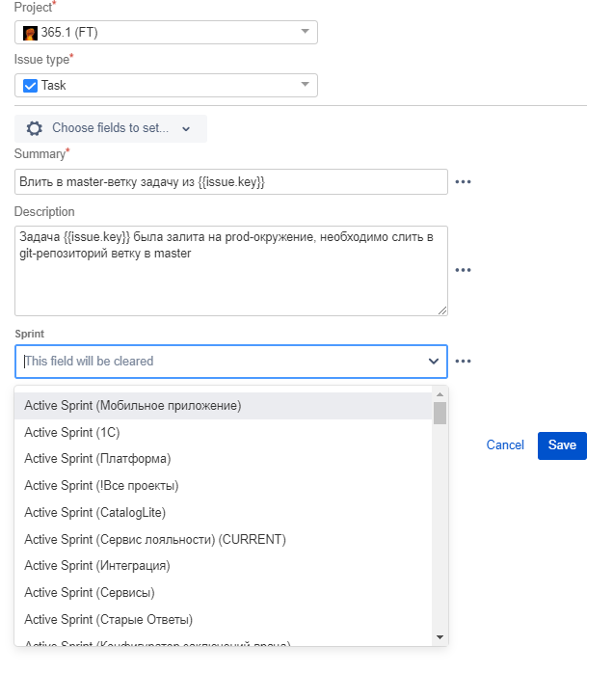Collapse the Sprint dropdown chevron
Viewport: 613px width, 700px height.
[433, 362]
